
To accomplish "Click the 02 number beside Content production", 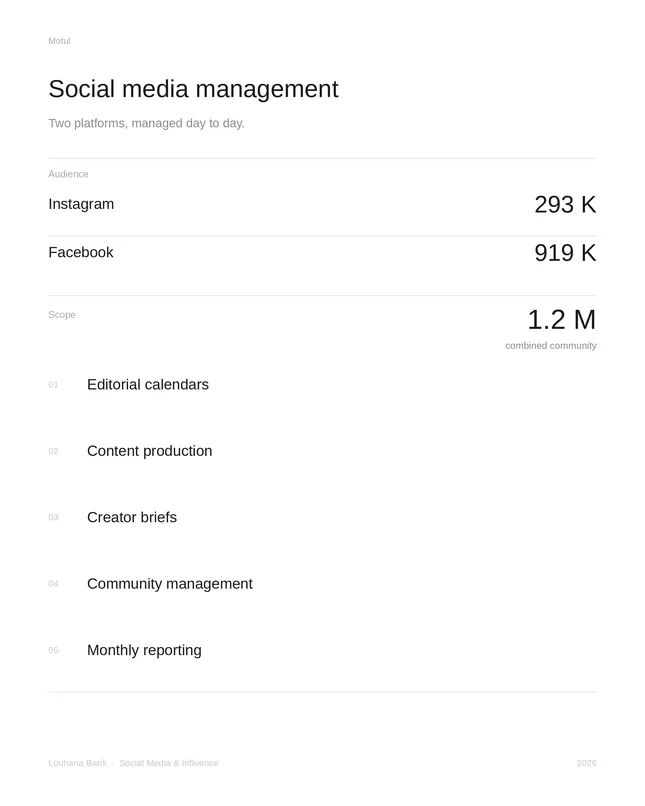I will coord(53,451).
